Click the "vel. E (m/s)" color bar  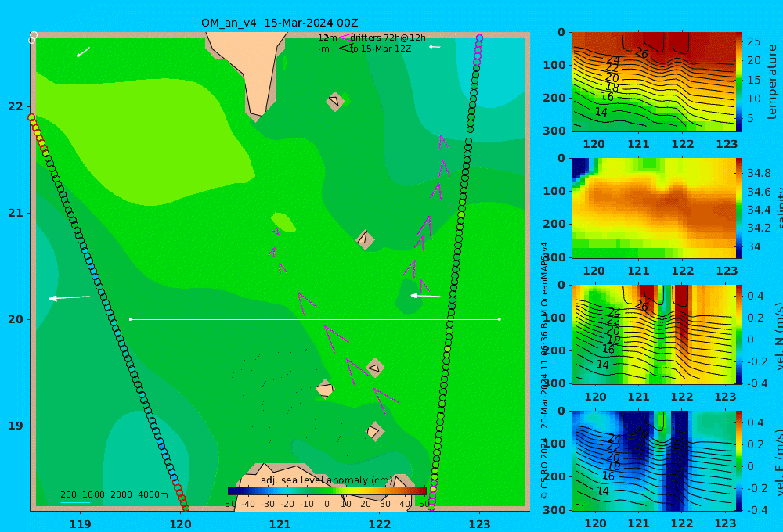[x=739, y=461]
